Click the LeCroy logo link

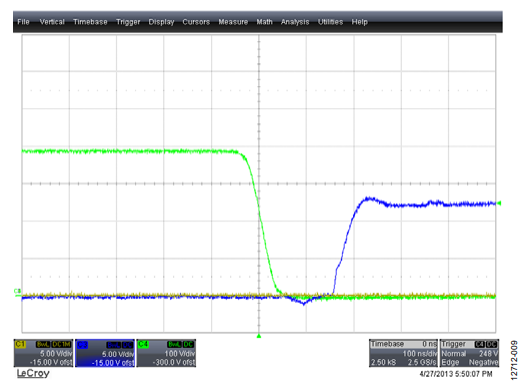pos(33,373)
